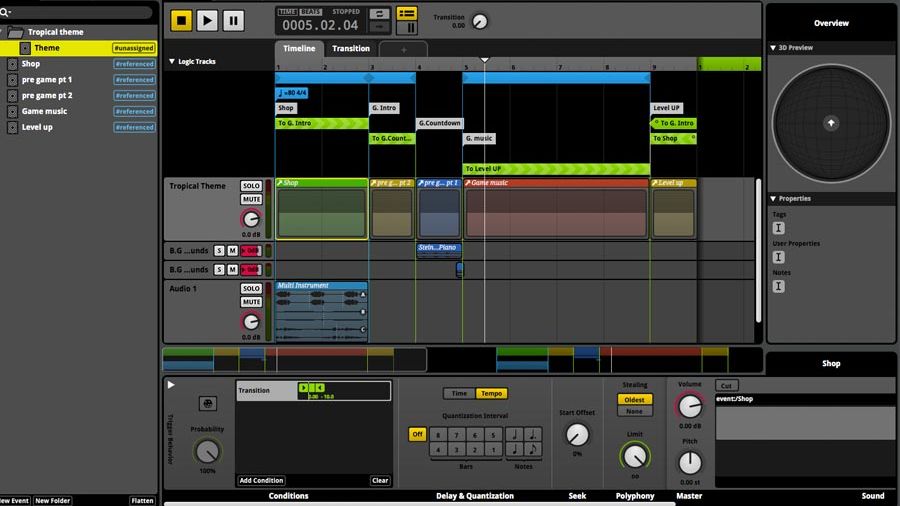900x506 pixels.
Task: Solo the Tropical Theme track
Action: [x=251, y=186]
